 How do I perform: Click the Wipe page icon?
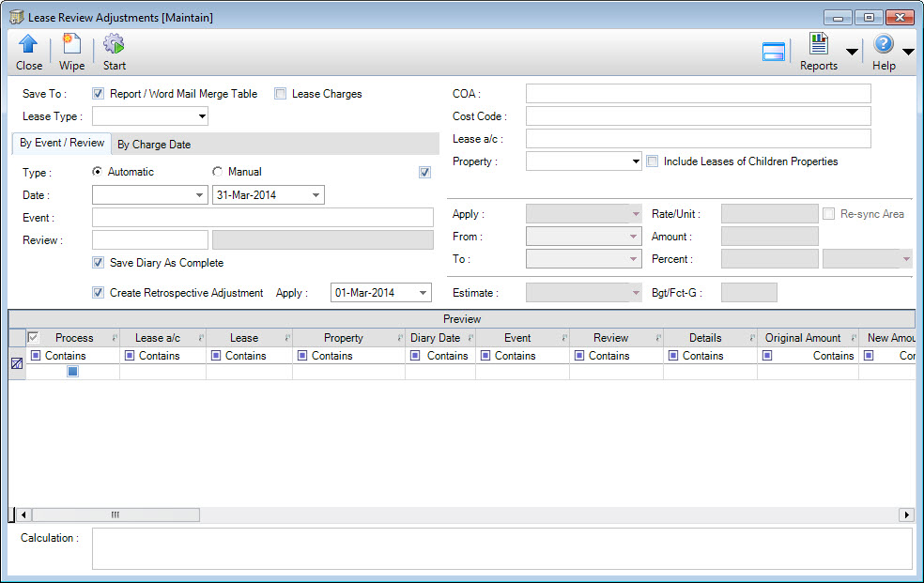(x=71, y=45)
